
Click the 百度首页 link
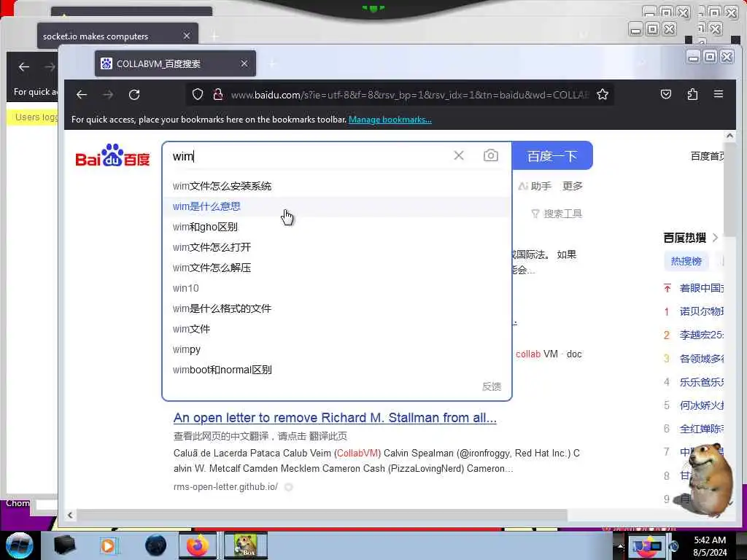point(707,156)
